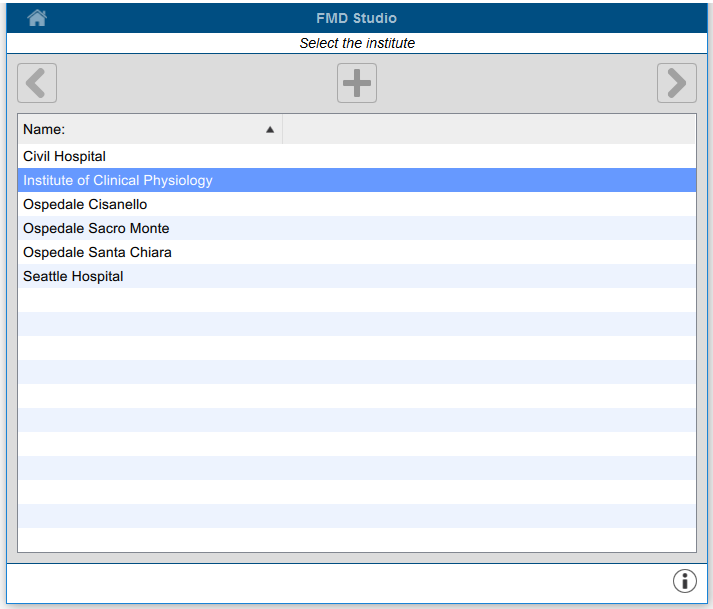
Task: Choose Seattle Hospital from institutes
Action: click(x=73, y=276)
